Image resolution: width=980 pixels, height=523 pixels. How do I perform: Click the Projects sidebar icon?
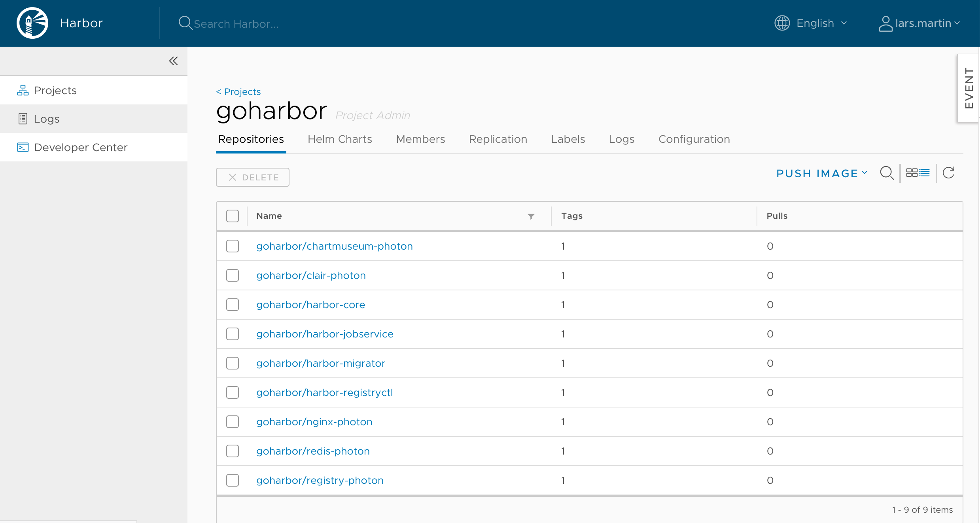[x=23, y=90]
